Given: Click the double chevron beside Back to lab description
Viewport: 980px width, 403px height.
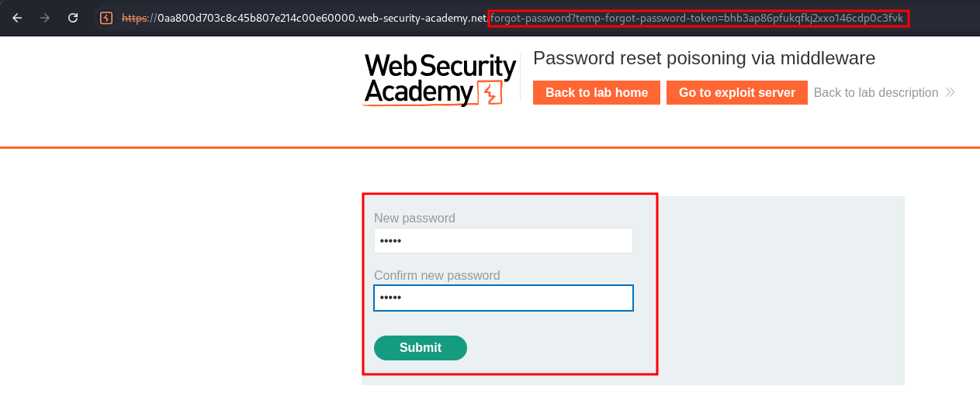Looking at the screenshot, I should 950,93.
